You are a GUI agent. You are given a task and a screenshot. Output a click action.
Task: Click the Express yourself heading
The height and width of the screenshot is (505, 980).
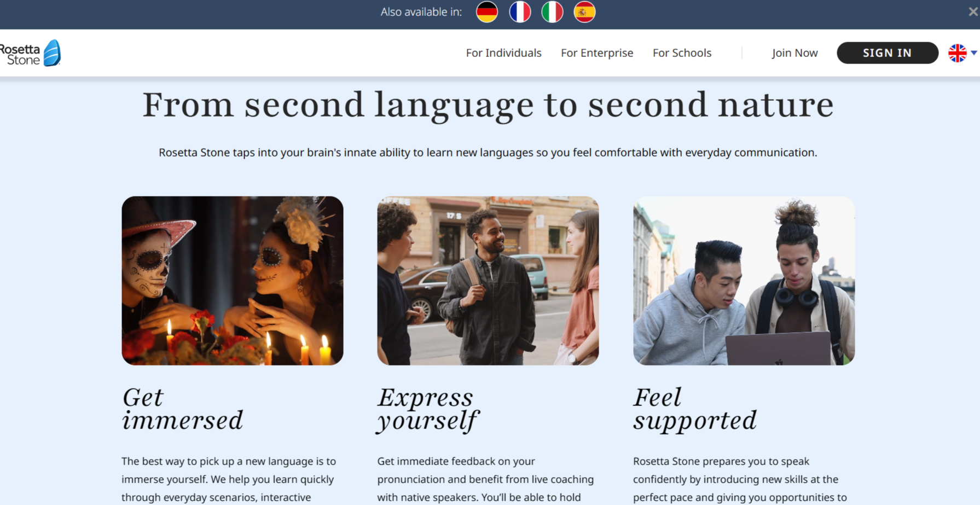427,409
